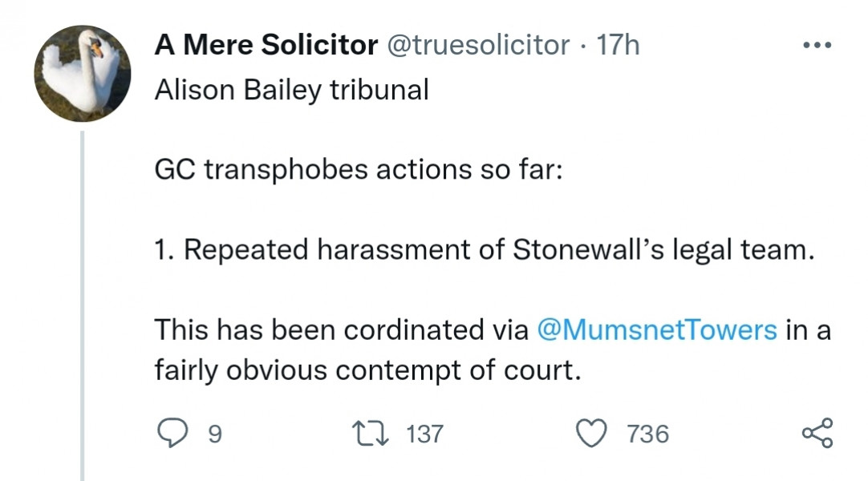Screen dimensions: 868x481
Task: Expand actions menu on A Mere Solicitor's tweet
Action: point(816,44)
